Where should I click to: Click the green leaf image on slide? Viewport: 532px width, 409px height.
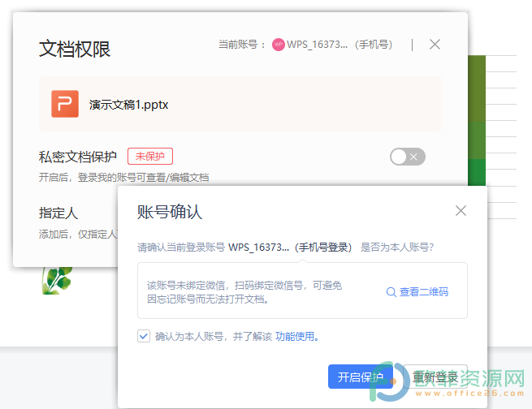[57, 280]
